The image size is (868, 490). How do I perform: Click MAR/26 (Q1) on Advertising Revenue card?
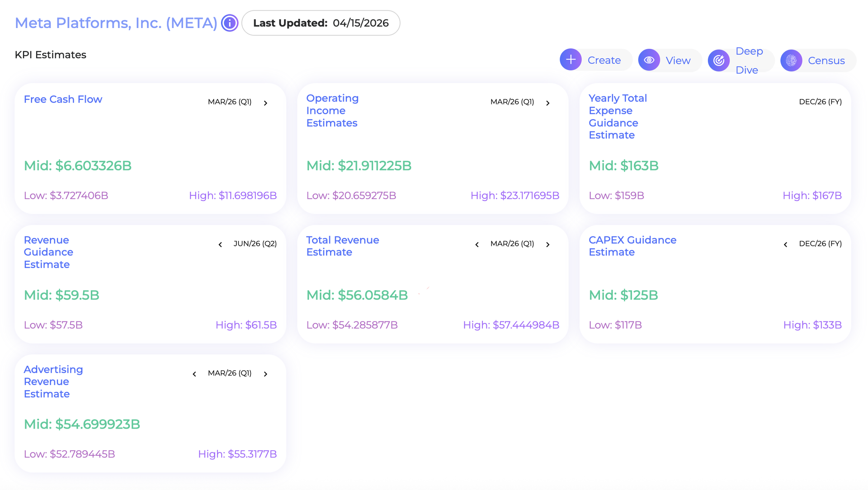[230, 373]
